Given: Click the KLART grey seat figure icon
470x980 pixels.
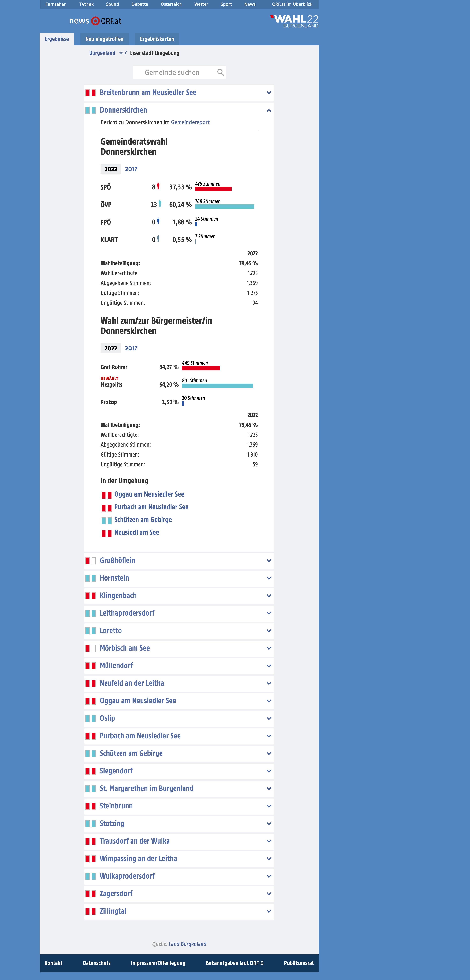Looking at the screenshot, I should click(158, 238).
